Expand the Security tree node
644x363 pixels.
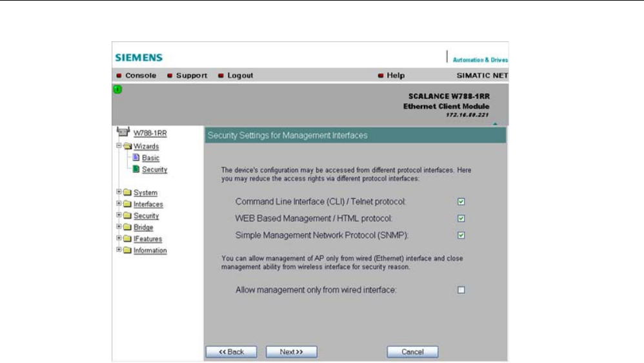tap(119, 214)
